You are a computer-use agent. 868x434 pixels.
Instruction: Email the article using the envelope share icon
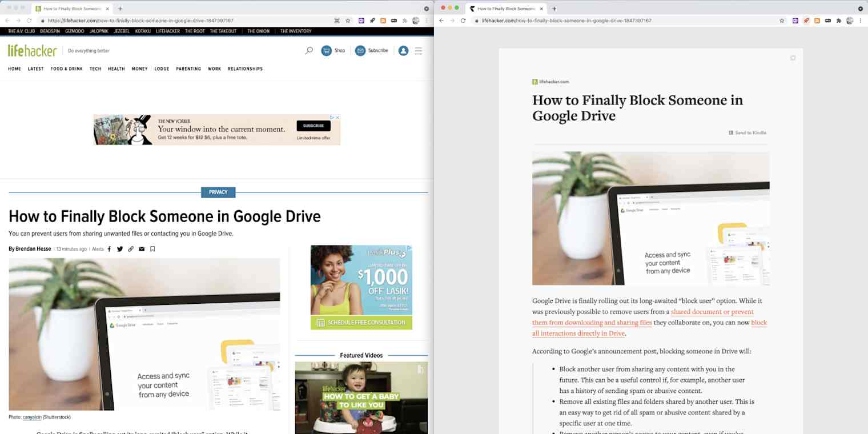[142, 248]
